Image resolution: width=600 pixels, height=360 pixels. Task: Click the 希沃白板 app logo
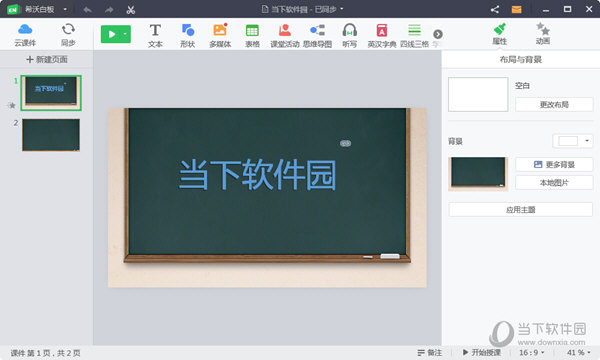click(13, 10)
